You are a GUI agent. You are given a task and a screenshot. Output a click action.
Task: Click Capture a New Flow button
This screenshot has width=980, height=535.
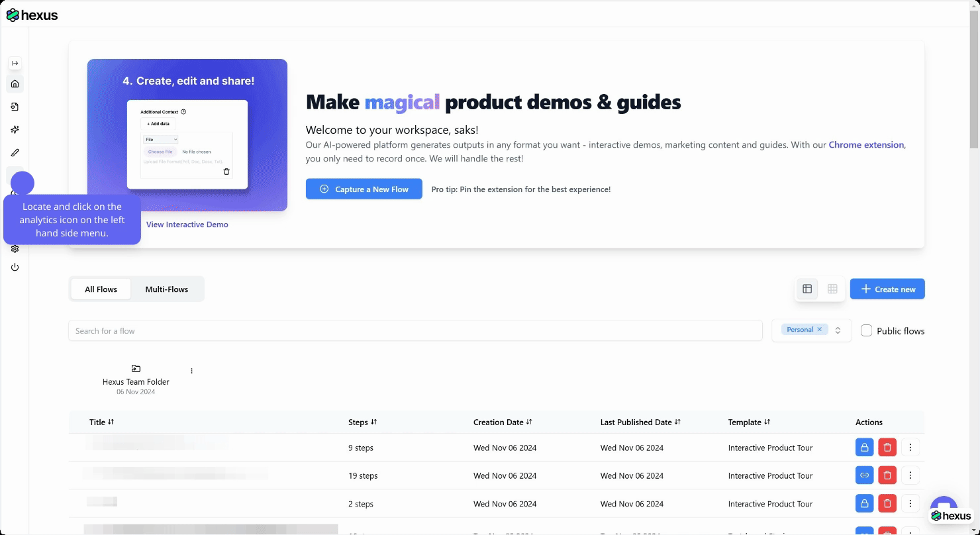coord(364,189)
